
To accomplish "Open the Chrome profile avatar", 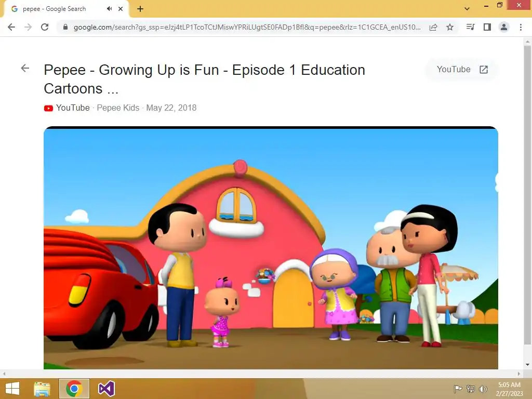I will [x=504, y=27].
